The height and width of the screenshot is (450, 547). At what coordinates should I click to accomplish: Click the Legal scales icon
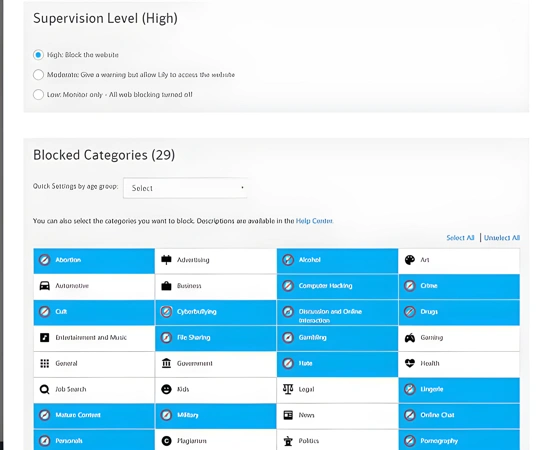click(288, 389)
